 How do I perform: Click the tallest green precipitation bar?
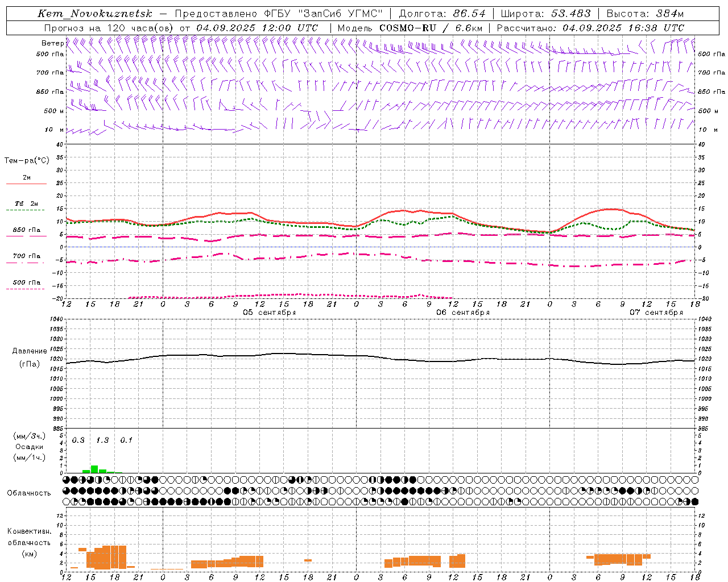[x=94, y=469]
